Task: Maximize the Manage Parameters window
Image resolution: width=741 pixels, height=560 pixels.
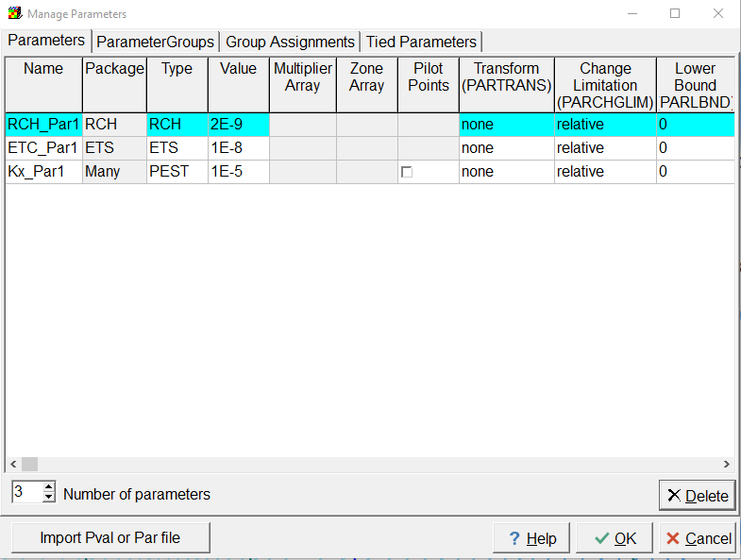Action: point(675,13)
